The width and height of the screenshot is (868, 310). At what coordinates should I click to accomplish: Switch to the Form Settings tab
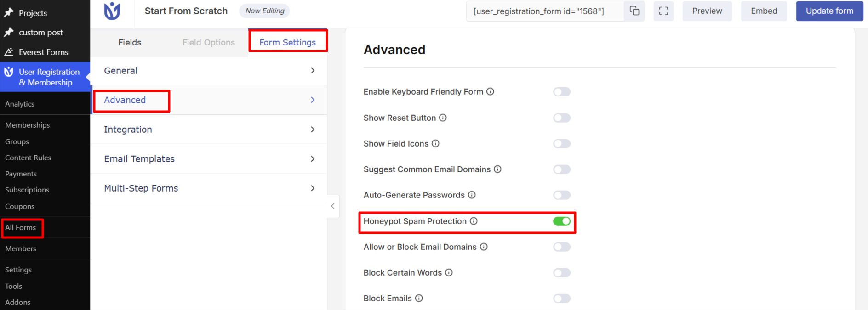pos(287,42)
